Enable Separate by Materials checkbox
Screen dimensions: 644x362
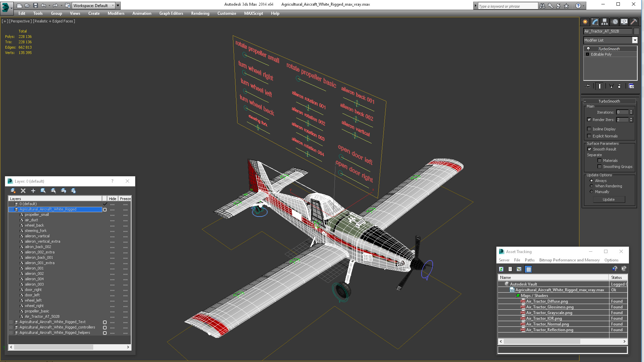click(x=599, y=161)
